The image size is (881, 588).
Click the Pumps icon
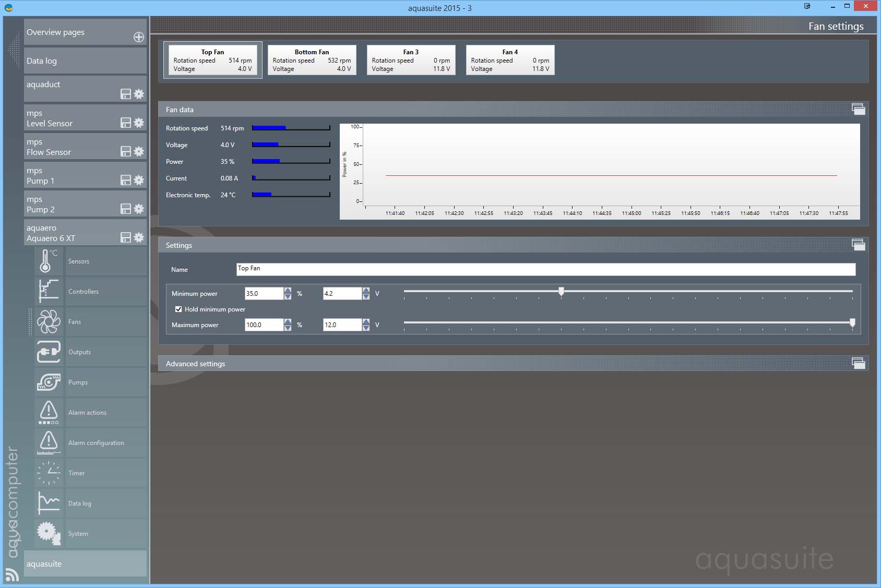coord(48,382)
